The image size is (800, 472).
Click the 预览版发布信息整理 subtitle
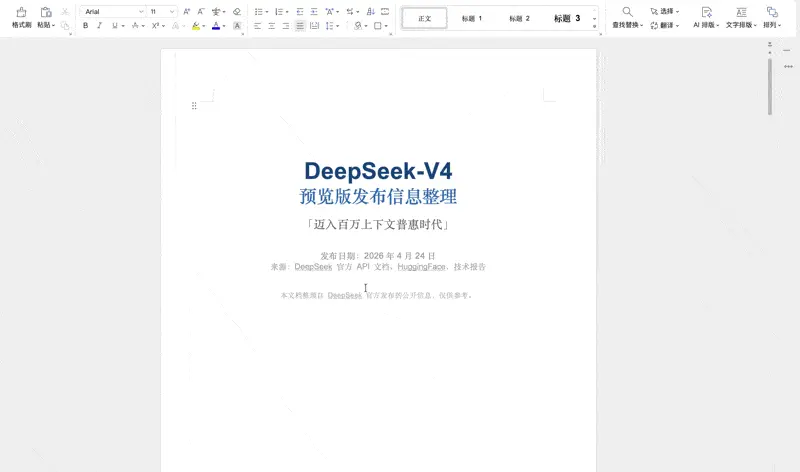pos(378,196)
